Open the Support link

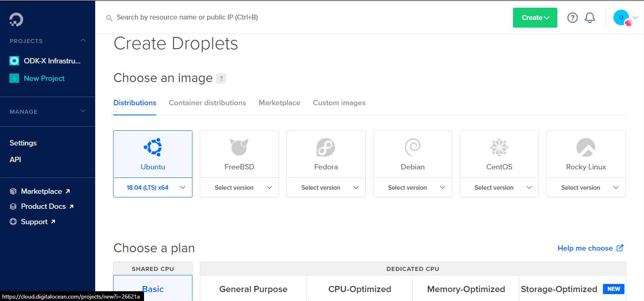coord(35,222)
